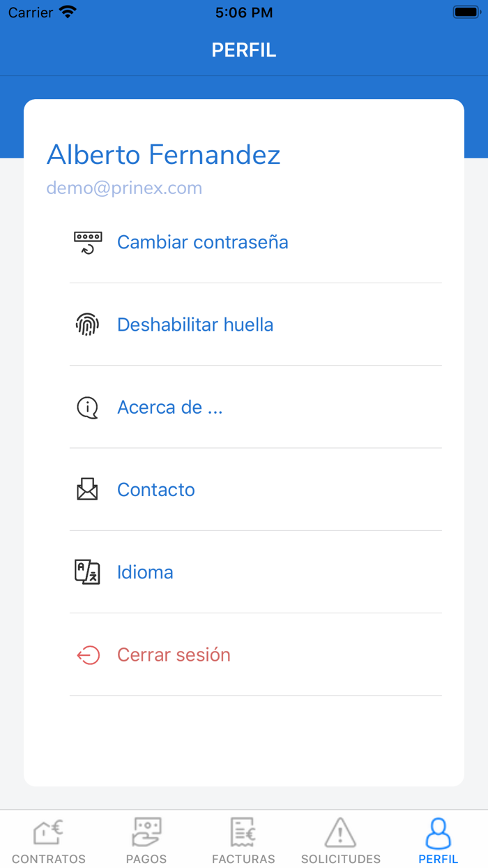
Task: Switch to the SOLICITUDES tab label
Action: pyautogui.click(x=340, y=859)
